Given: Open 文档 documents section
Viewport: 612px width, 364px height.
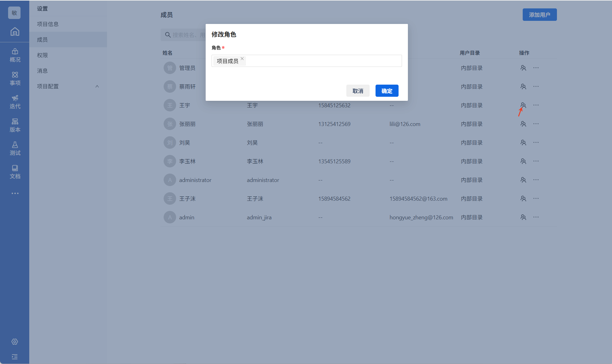Looking at the screenshot, I should [15, 172].
